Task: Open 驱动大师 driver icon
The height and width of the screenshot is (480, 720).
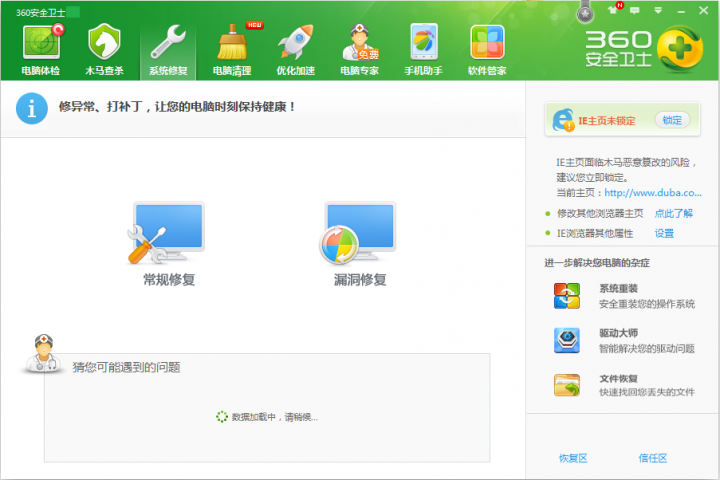Action: pyautogui.click(x=567, y=341)
